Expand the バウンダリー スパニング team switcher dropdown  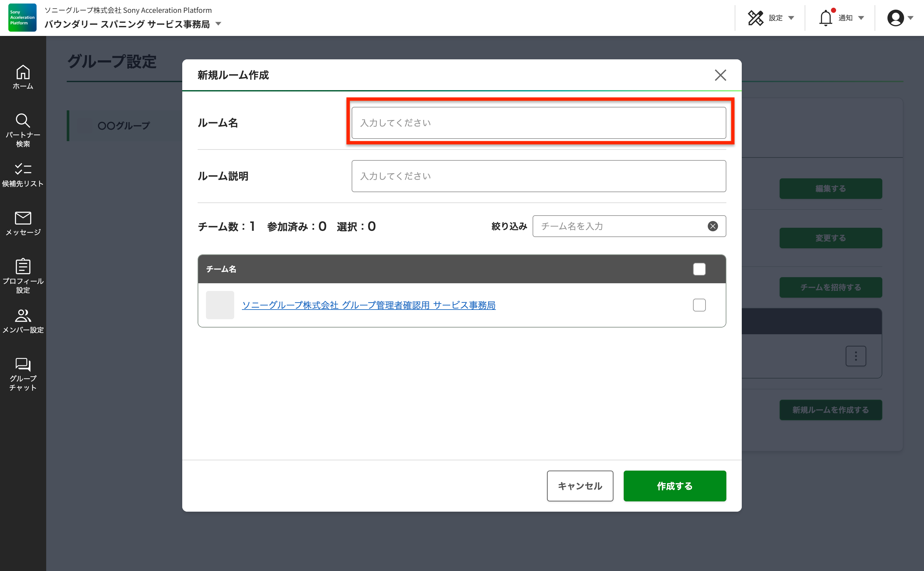coord(218,24)
